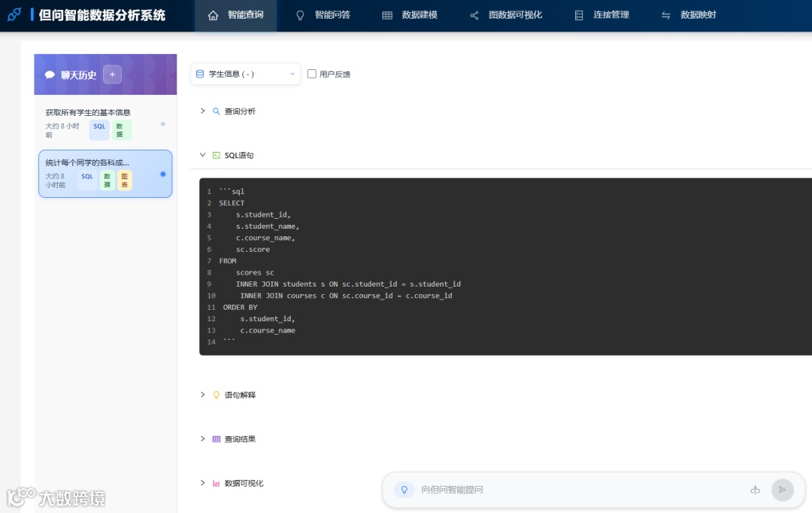Open the 学生信息 database dropdown

pos(245,74)
